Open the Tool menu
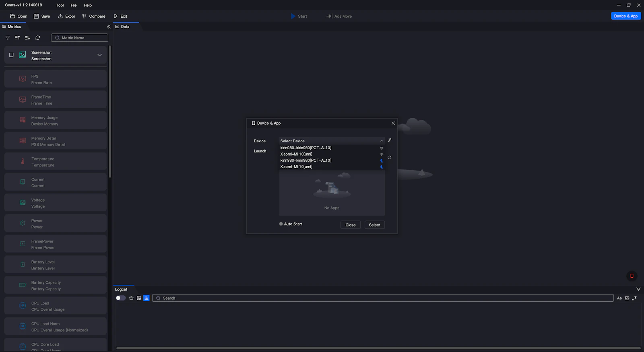This screenshot has width=644, height=352. coord(60,5)
